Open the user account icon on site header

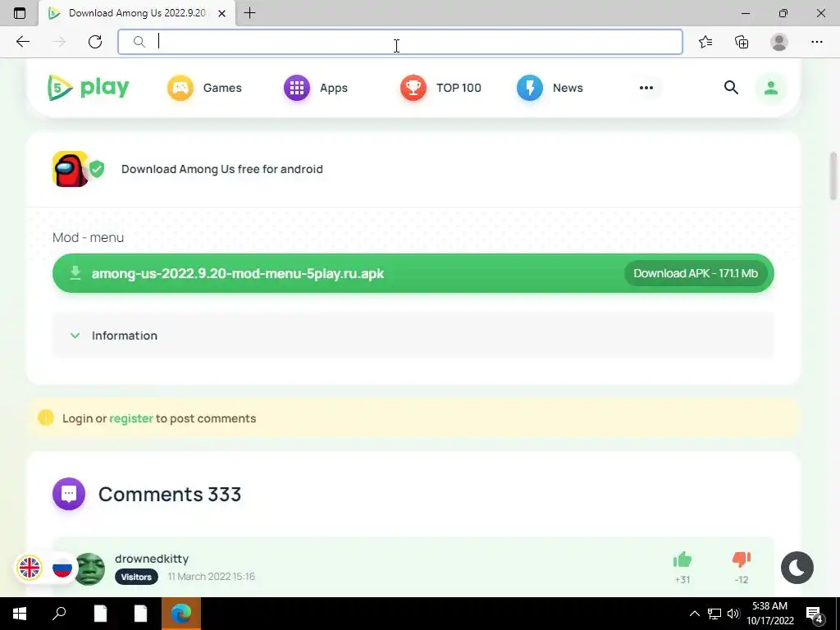pos(771,88)
